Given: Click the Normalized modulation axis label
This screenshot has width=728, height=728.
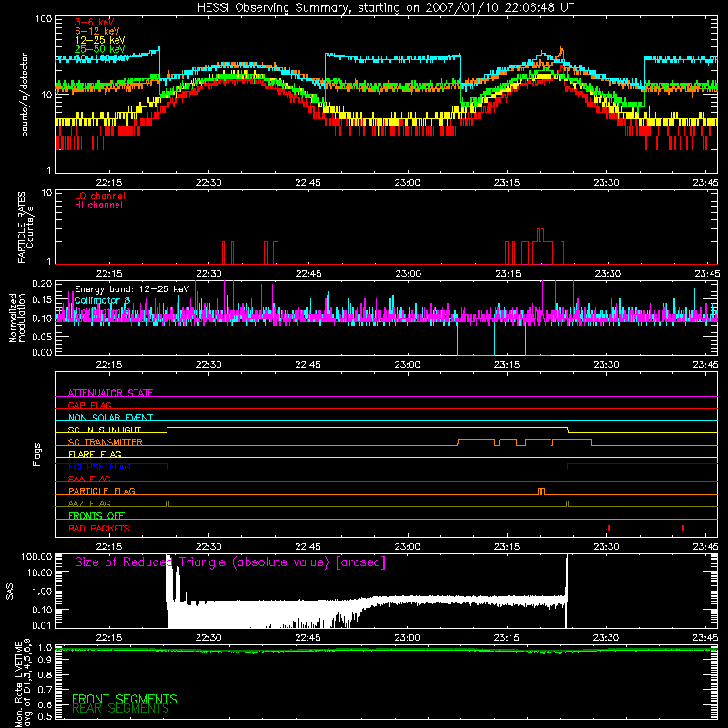Looking at the screenshot, I should [x=16, y=318].
